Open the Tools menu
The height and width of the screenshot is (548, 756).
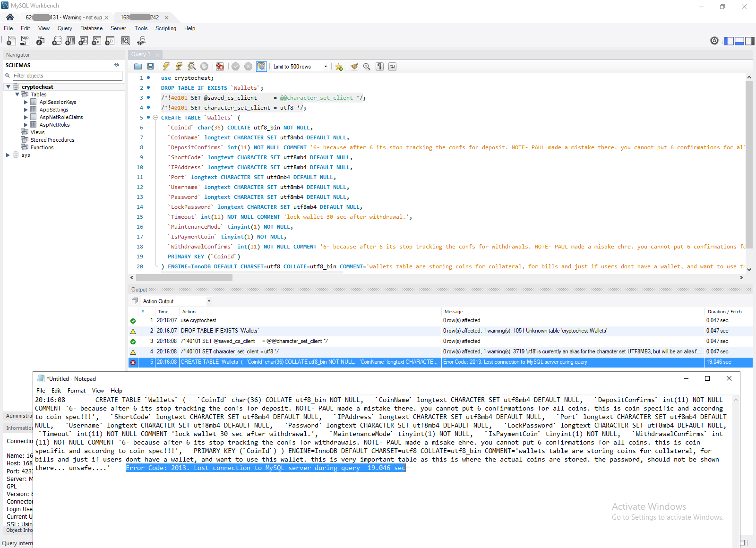[141, 28]
